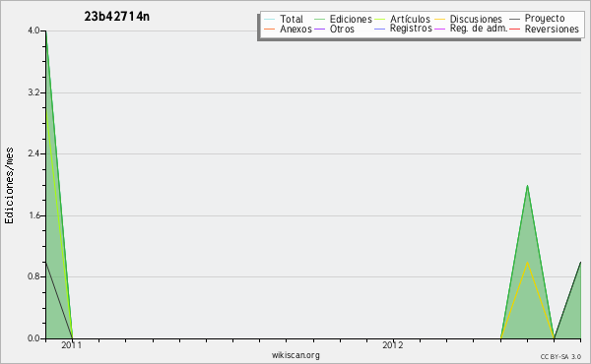
Task: Click the 1.6 y-axis value
Action: 33,215
